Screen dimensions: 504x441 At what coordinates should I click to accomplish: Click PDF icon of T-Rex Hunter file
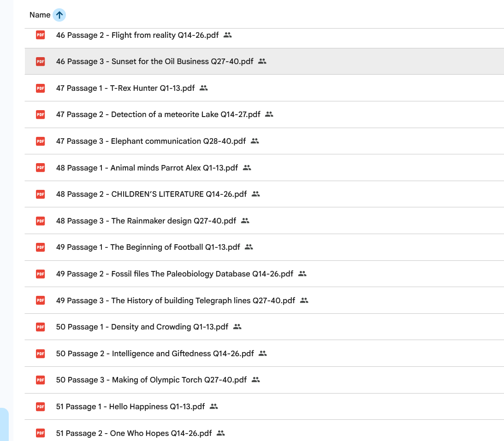41,88
